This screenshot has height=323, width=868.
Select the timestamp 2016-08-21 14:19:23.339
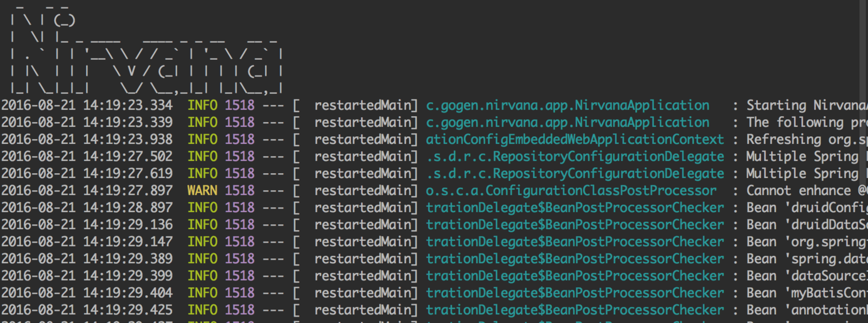[x=87, y=122]
